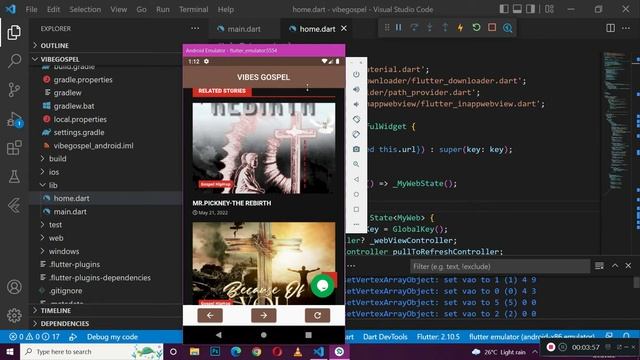Open Dart DevTools from status bar

tap(385, 337)
